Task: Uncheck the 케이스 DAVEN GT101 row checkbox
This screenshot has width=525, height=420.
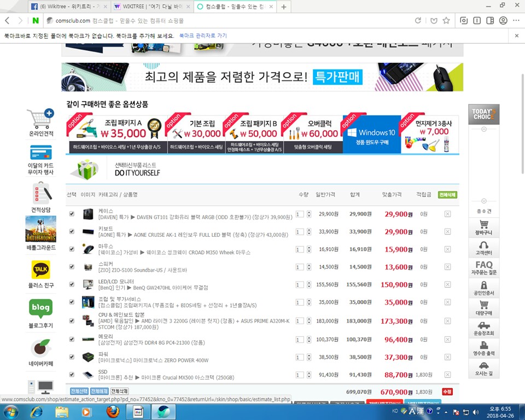Action: pyautogui.click(x=72, y=214)
